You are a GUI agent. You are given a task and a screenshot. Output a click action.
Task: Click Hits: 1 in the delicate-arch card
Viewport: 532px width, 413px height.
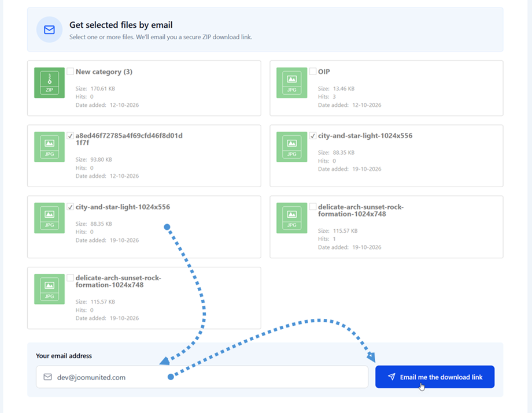point(327,239)
